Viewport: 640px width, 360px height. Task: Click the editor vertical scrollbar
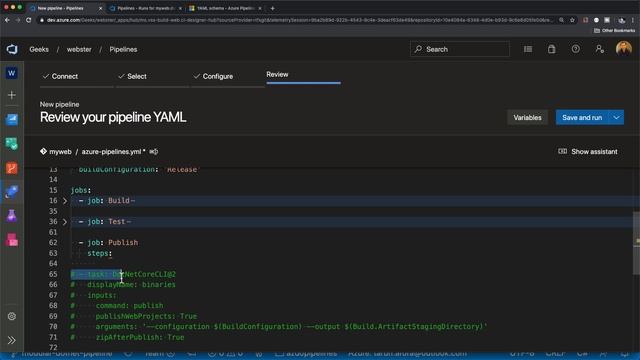(636, 243)
